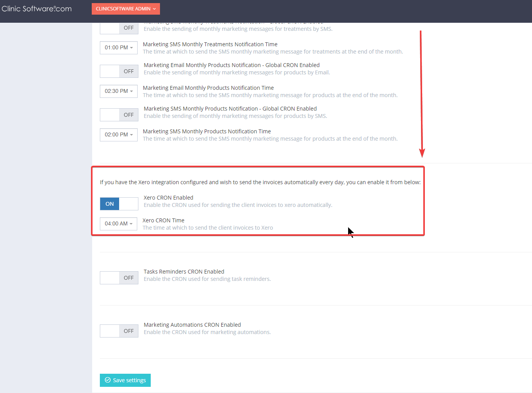Open the CLINICSOFTWARE ADMIN dropdown menu
The height and width of the screenshot is (393, 532).
click(x=126, y=9)
